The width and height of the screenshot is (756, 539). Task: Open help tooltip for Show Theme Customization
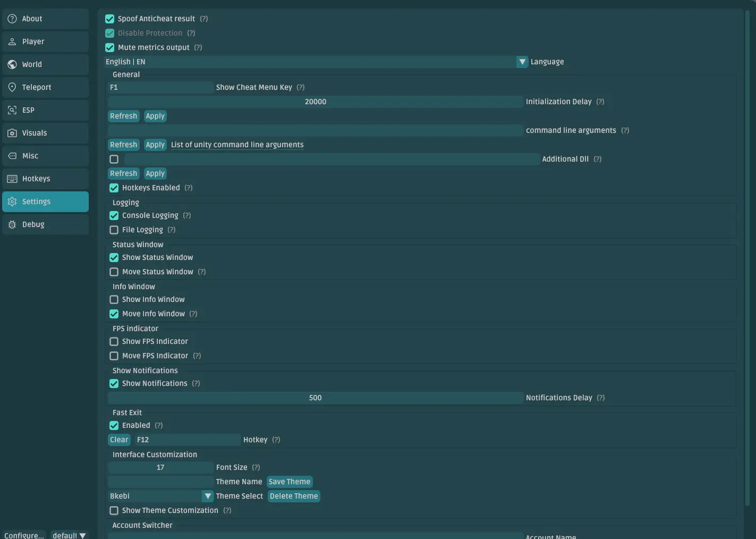[227, 510]
